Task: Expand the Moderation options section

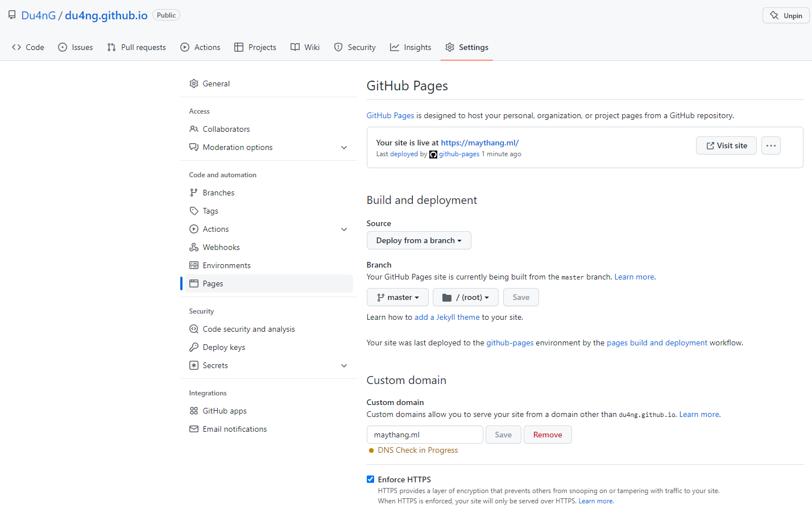Action: point(344,147)
